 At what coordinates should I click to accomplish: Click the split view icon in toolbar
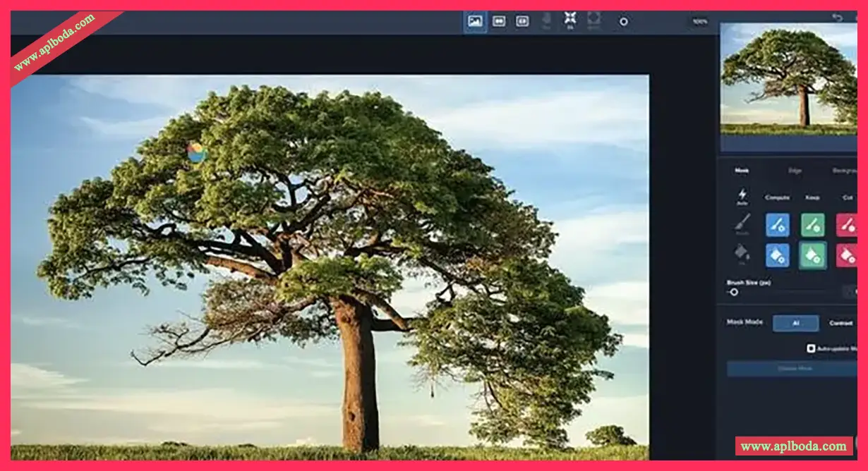[x=522, y=22]
